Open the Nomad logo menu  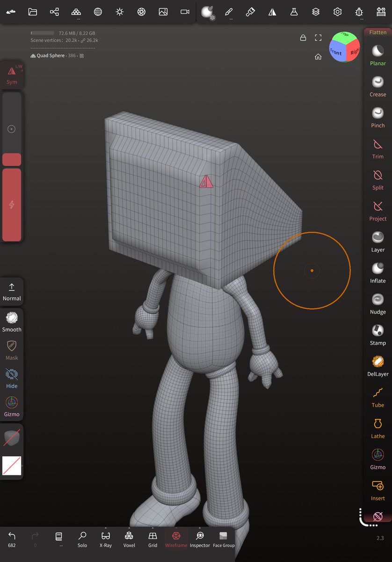coord(10,12)
